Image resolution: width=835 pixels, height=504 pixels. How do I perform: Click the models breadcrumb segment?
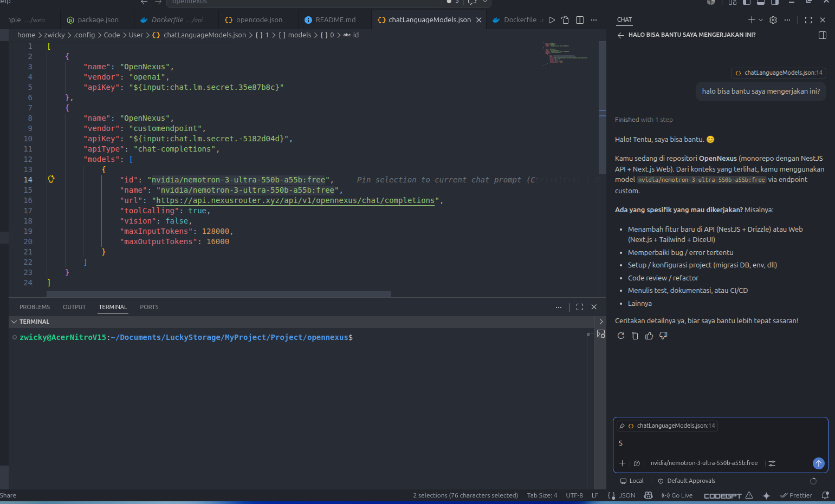click(300, 35)
